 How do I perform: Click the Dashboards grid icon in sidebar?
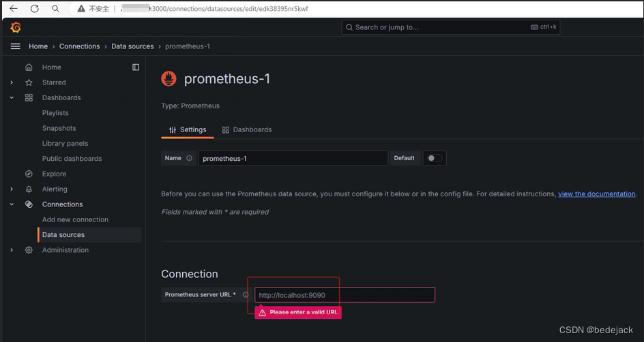(29, 97)
